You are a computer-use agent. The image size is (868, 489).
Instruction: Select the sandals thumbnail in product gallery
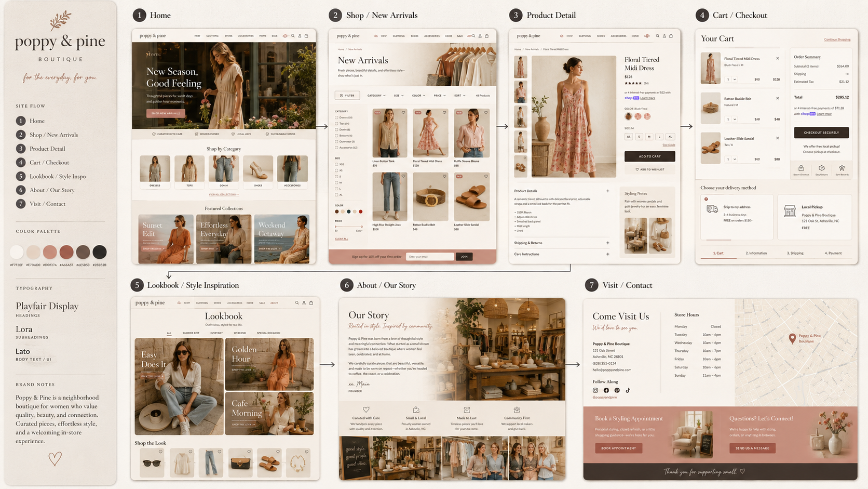pos(520,166)
